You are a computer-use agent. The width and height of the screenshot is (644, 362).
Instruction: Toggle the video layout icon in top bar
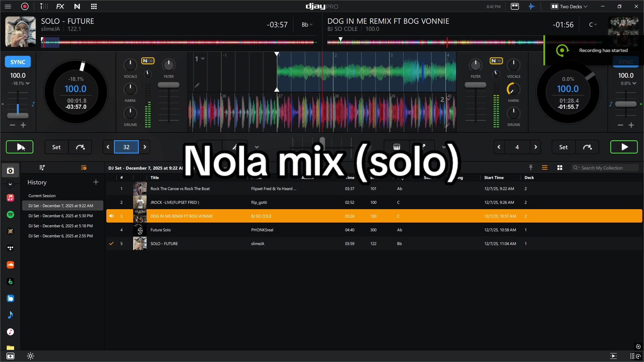pyautogui.click(x=515, y=6)
